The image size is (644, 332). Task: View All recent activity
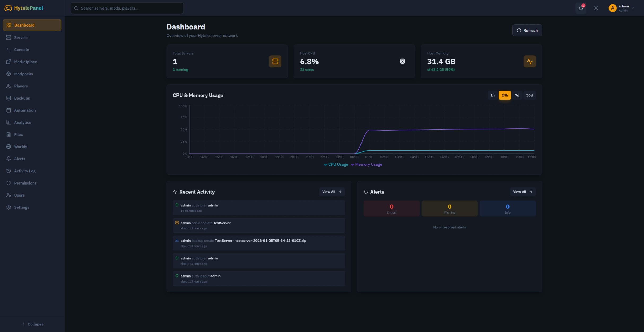(332, 192)
